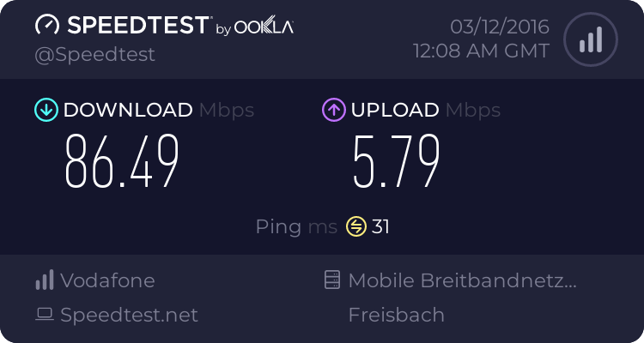The width and height of the screenshot is (644, 343).
Task: Click the cyan download arrow icon
Action: click(x=46, y=110)
